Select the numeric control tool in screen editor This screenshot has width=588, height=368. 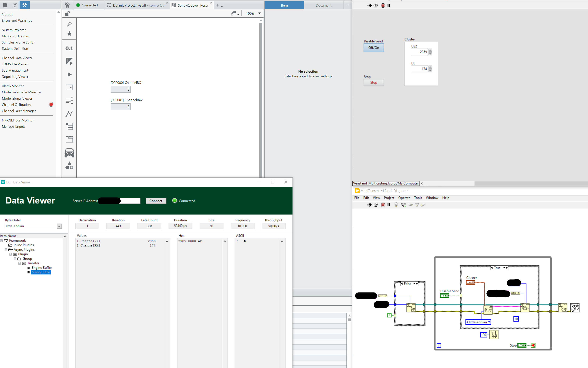point(69,48)
